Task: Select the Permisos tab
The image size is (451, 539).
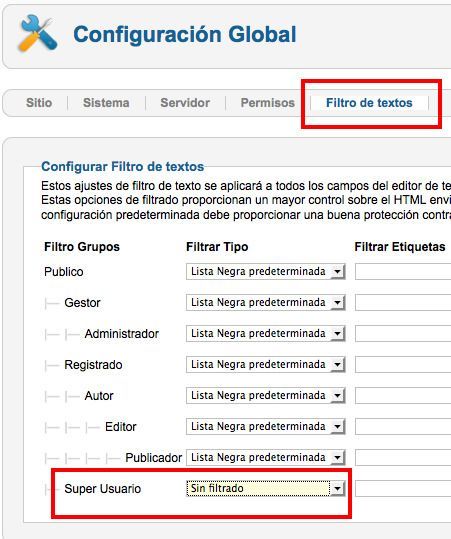Action: pos(267,102)
